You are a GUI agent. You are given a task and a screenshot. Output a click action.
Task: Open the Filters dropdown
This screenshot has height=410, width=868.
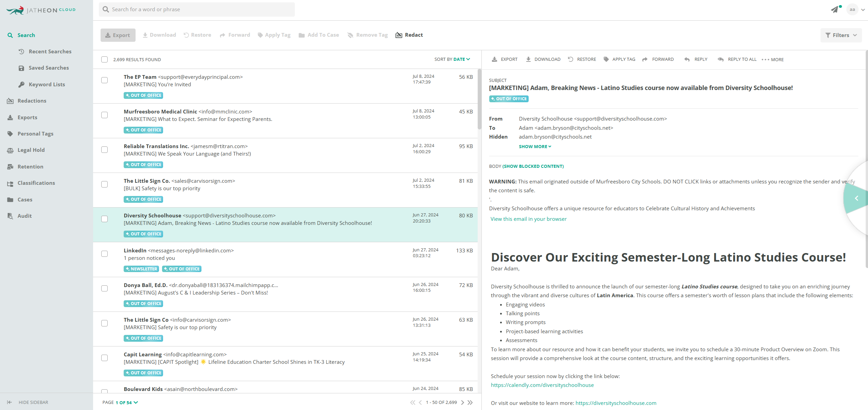841,35
